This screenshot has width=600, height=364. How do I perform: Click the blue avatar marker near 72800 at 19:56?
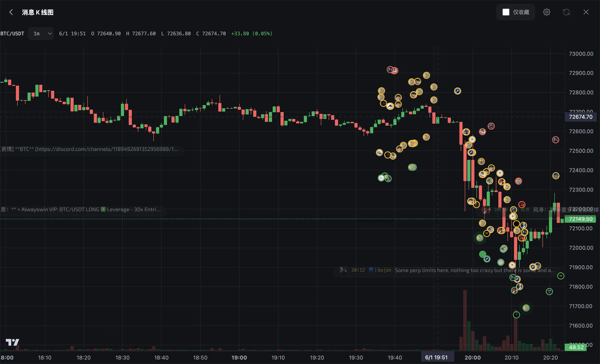457,91
